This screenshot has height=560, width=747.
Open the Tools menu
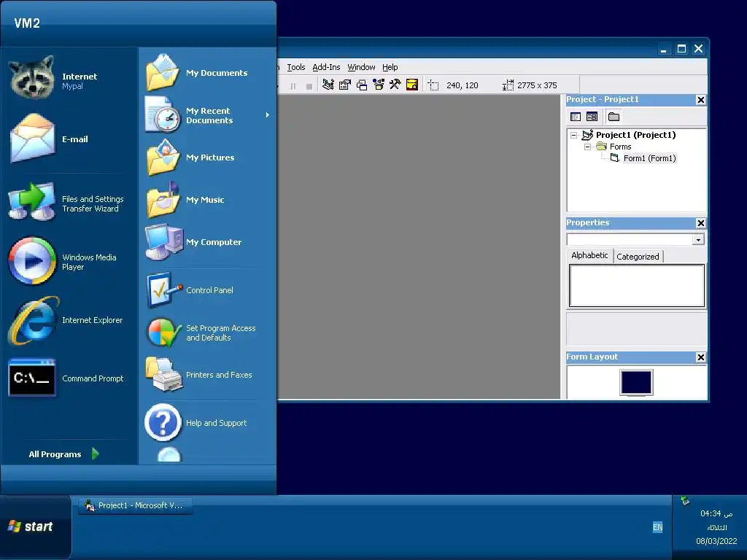pyautogui.click(x=296, y=67)
